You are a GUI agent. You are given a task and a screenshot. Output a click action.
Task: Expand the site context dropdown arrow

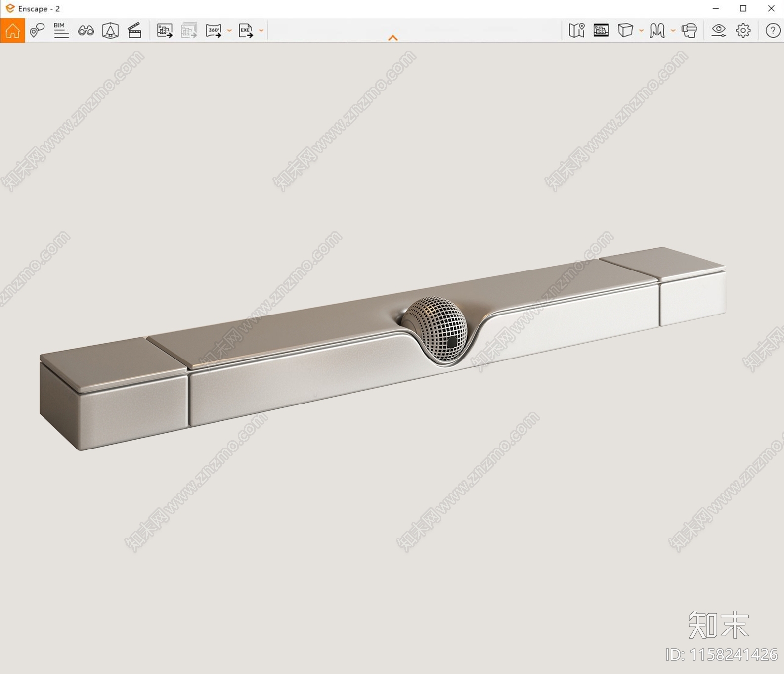[673, 31]
